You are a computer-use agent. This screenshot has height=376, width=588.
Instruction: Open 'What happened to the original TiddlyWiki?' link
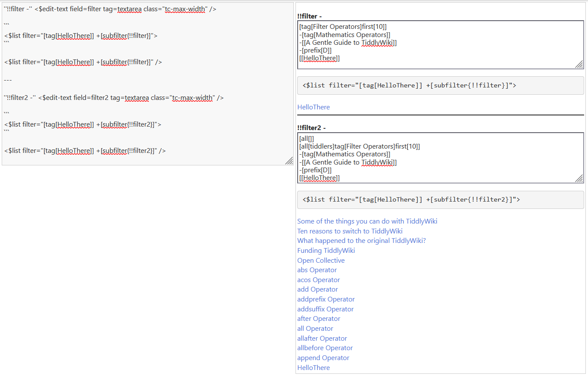(361, 241)
